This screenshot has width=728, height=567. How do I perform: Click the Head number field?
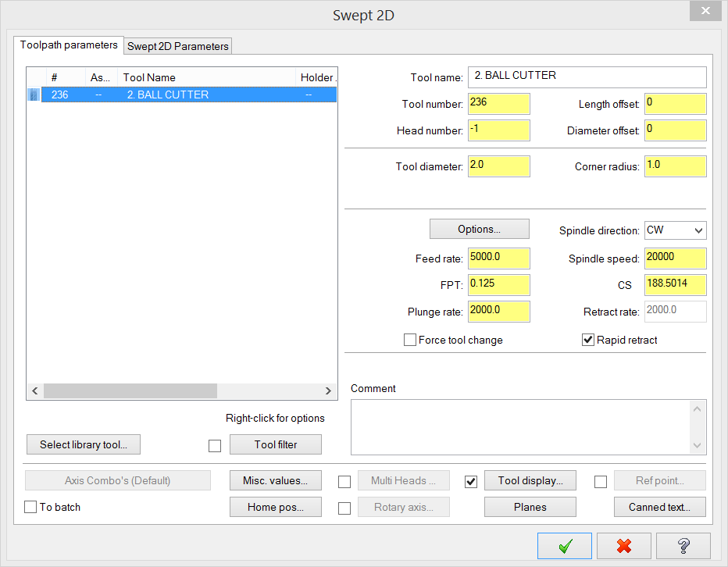coord(498,130)
